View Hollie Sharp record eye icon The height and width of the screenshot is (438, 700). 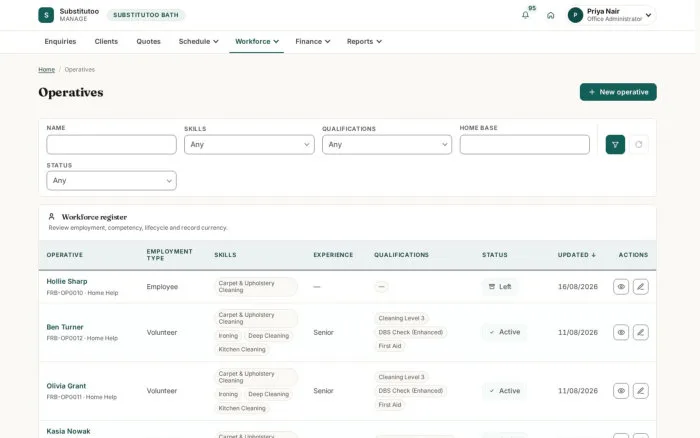621,287
